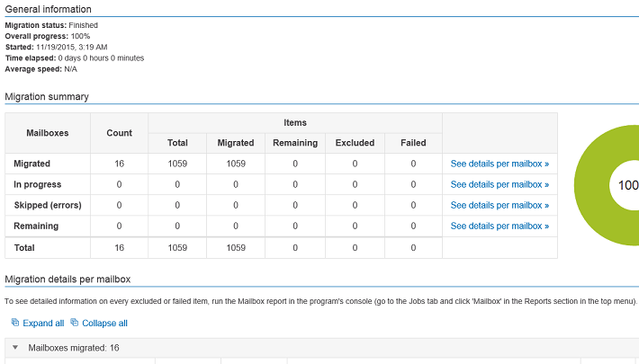Collapse the Mailboxes migrated: 16 section
This screenshot has width=639, height=364.
coord(15,348)
